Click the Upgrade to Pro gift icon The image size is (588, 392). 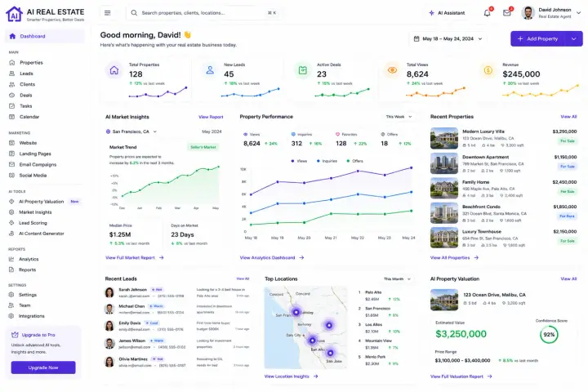(x=15, y=335)
